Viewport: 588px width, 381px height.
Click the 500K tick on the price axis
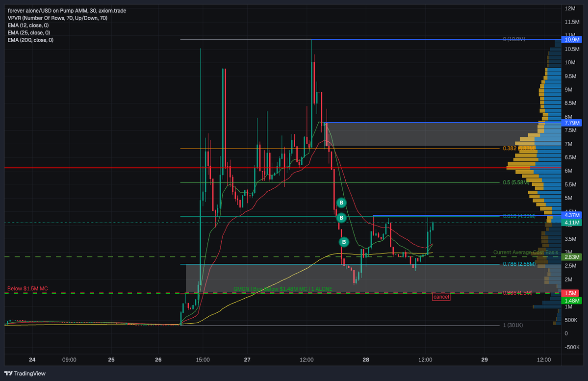(571, 320)
